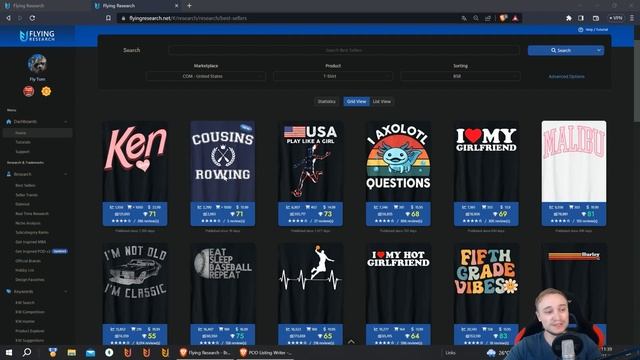Open the Fifth Grade Vibes thumbnail
640x360 pixels.
[x=486, y=283]
